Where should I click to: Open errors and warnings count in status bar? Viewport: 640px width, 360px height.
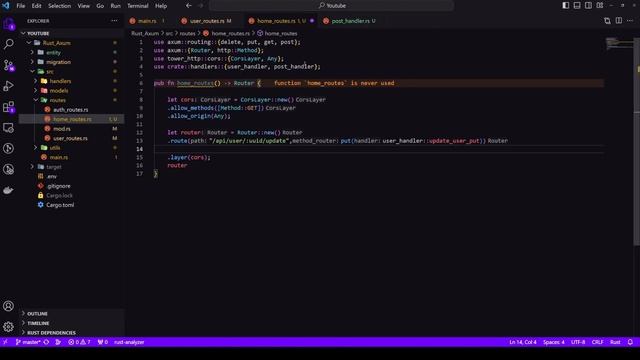[79, 342]
